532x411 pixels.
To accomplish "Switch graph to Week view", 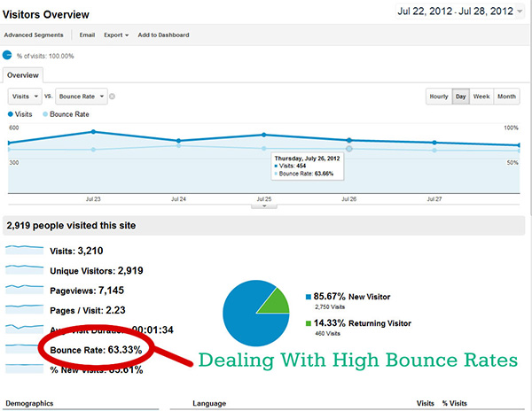I will (481, 96).
